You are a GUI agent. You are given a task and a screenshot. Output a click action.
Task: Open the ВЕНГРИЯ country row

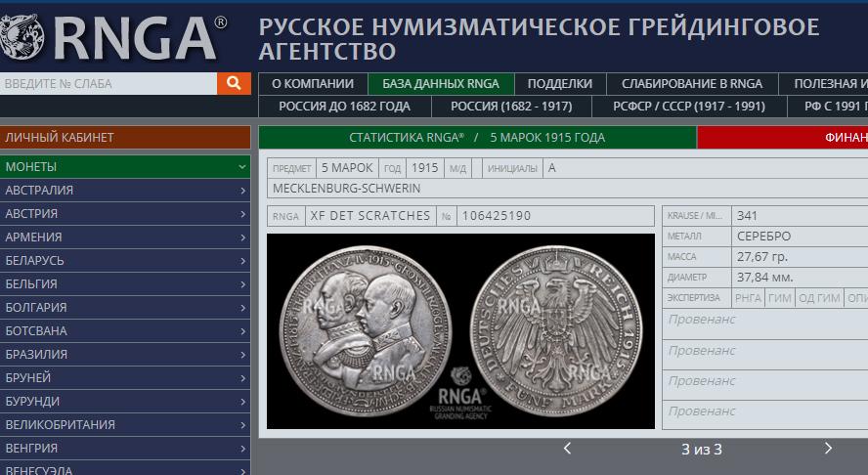pos(125,449)
